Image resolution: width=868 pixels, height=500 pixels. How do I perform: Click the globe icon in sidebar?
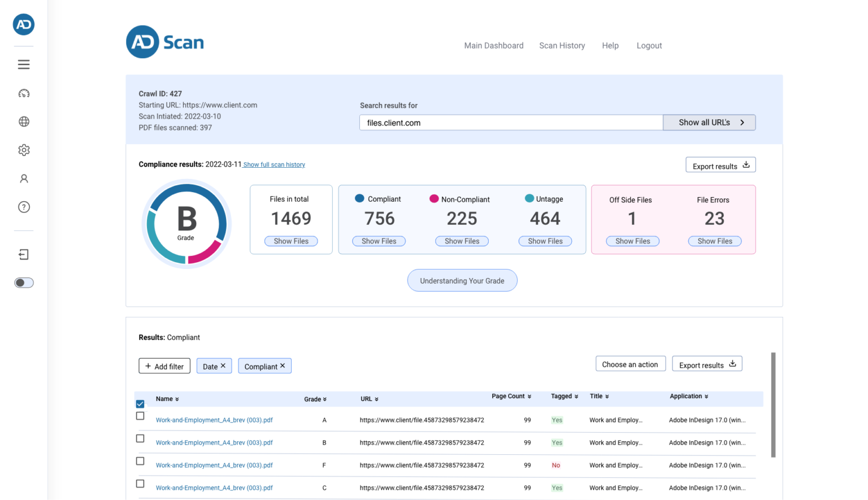[x=24, y=121]
